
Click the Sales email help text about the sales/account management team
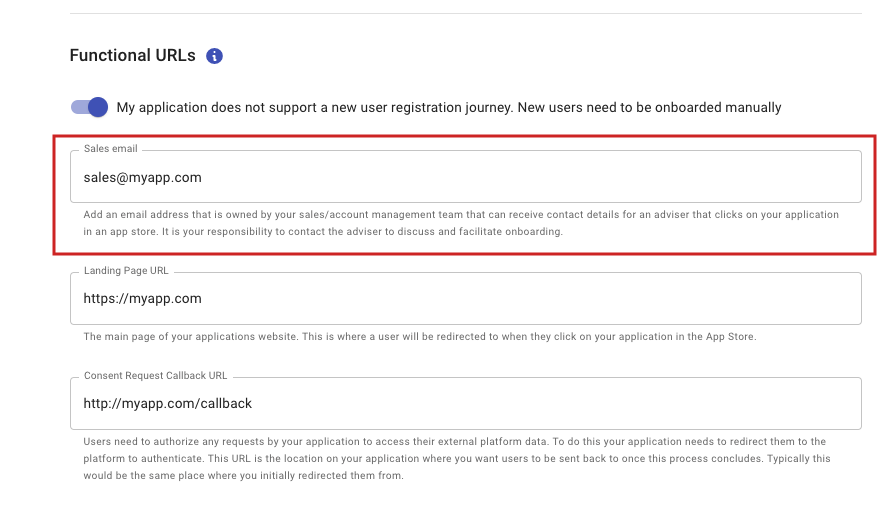[461, 223]
